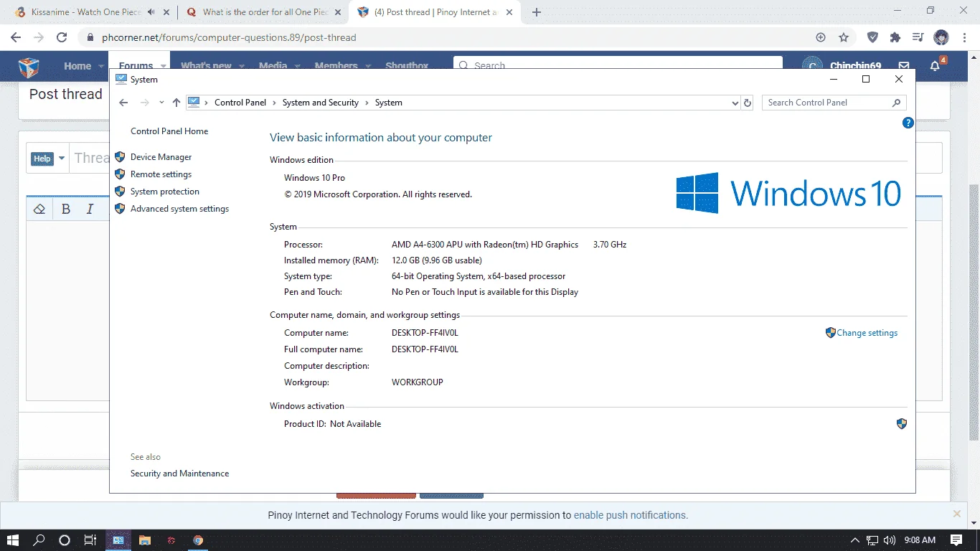Expand the chevron after System and Security breadcrumb

(x=367, y=103)
